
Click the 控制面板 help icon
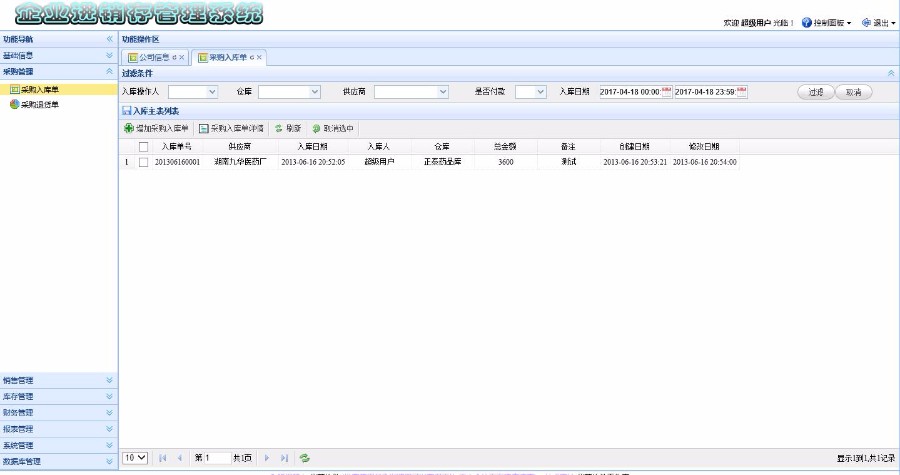(x=806, y=22)
